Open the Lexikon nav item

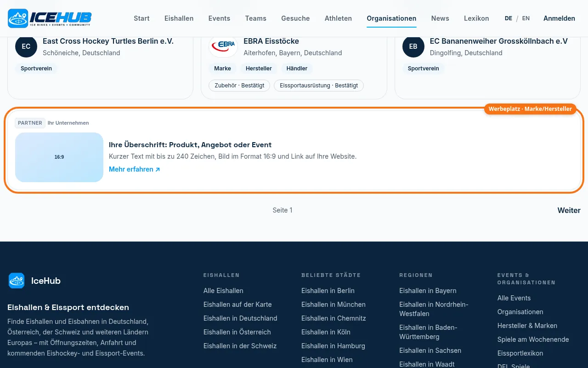click(476, 18)
